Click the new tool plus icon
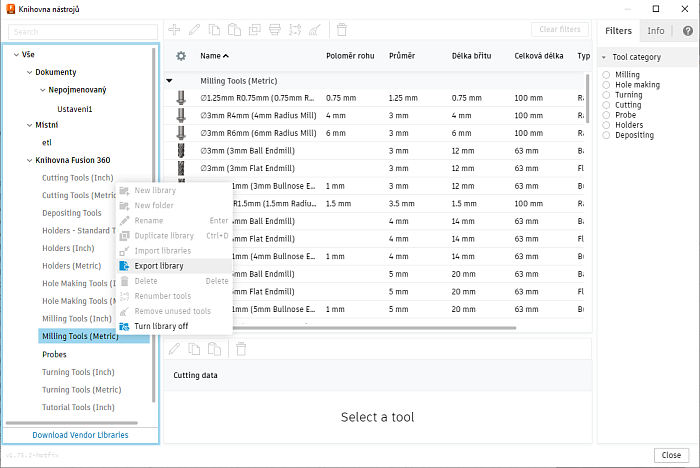Viewport: 700px width, 468px height. (174, 30)
